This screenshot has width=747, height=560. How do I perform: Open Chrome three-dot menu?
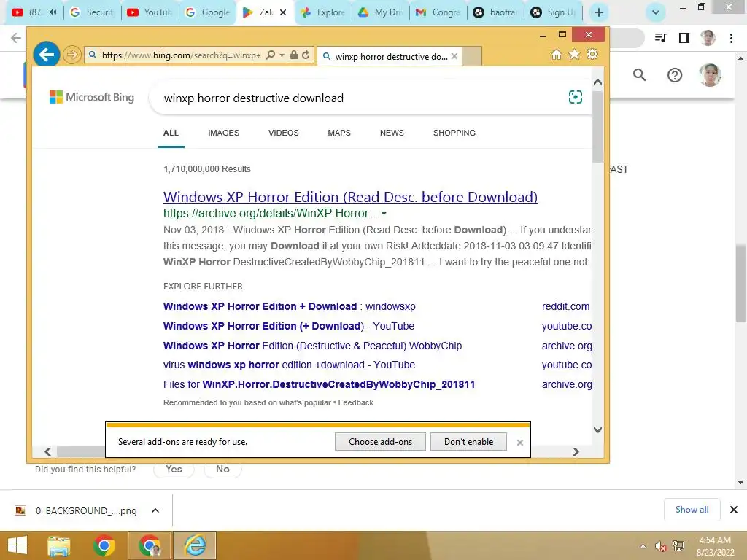click(x=731, y=38)
